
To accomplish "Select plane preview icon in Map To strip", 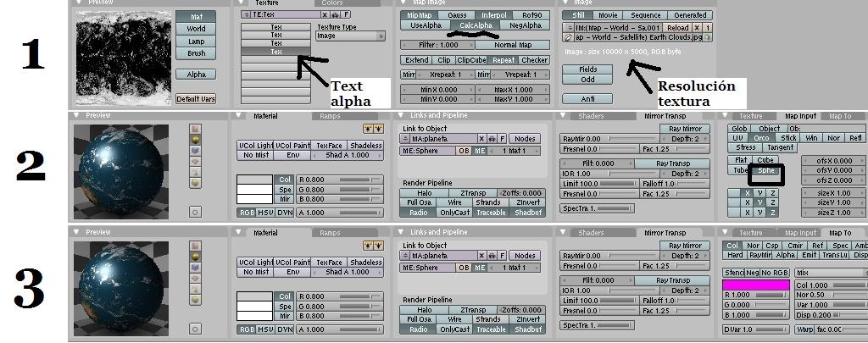I will click(196, 246).
